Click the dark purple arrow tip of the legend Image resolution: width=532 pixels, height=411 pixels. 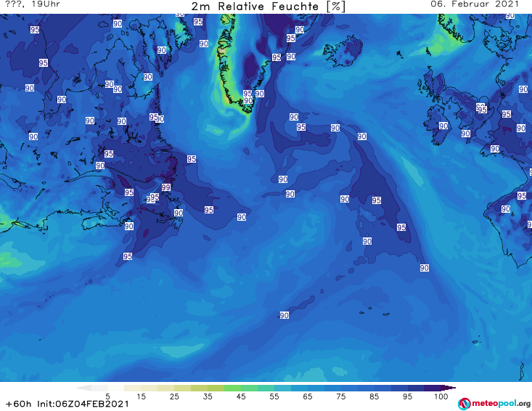point(449,388)
